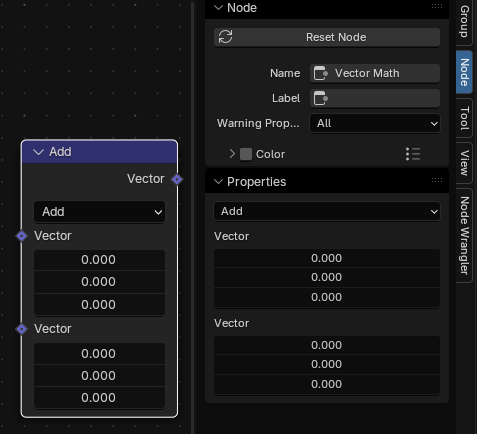This screenshot has width=477, height=434.
Task: Click the Vector output socket on Add node
Action: click(x=177, y=179)
